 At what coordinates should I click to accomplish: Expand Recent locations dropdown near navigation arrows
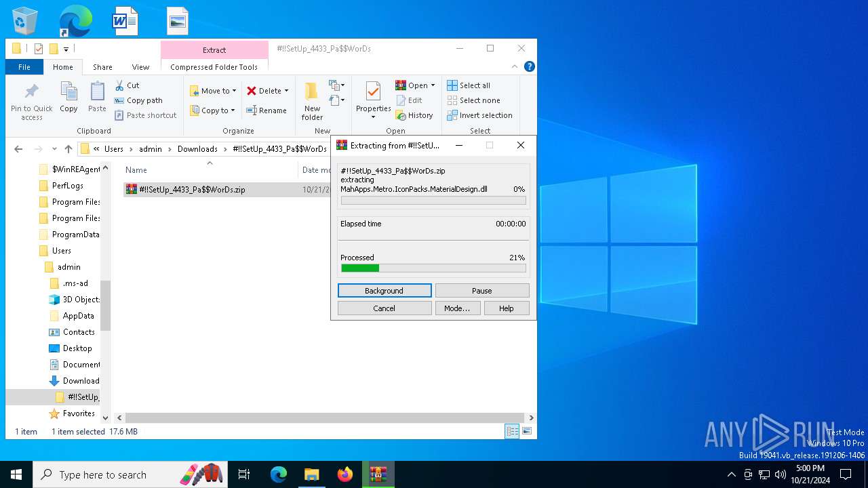(x=54, y=149)
